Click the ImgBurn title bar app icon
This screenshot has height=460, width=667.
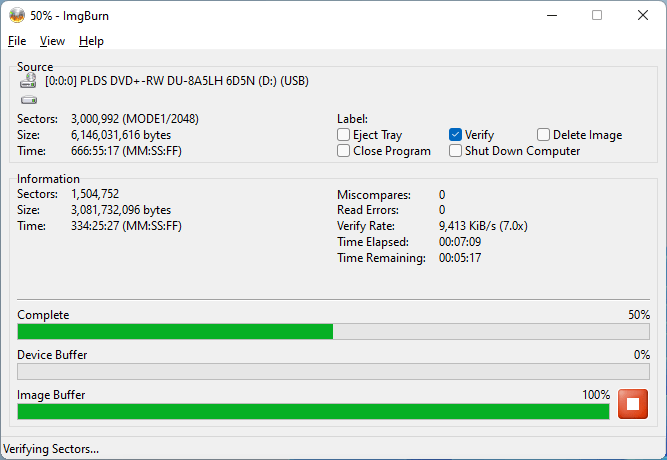(17, 15)
